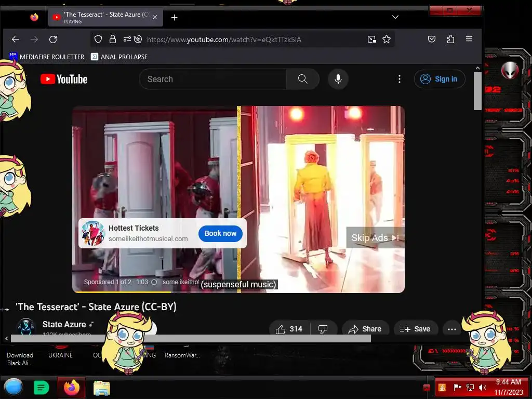Click the autoplay blocked icon in address bar
The height and width of the screenshot is (399, 532).
[138, 39]
